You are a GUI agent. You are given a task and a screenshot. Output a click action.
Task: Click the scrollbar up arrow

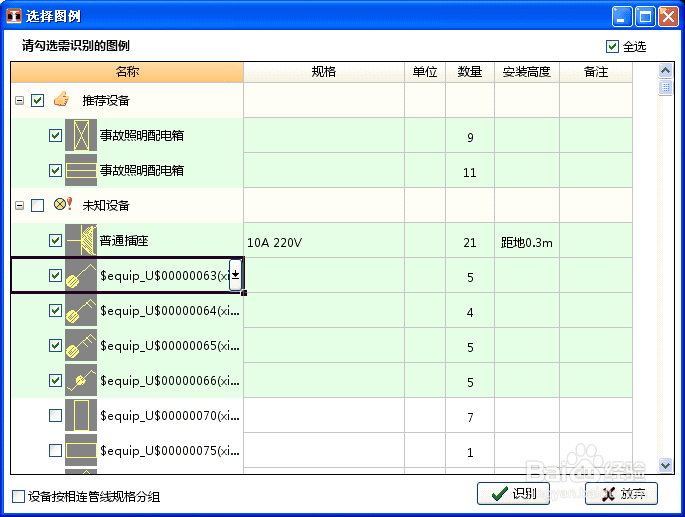click(665, 70)
